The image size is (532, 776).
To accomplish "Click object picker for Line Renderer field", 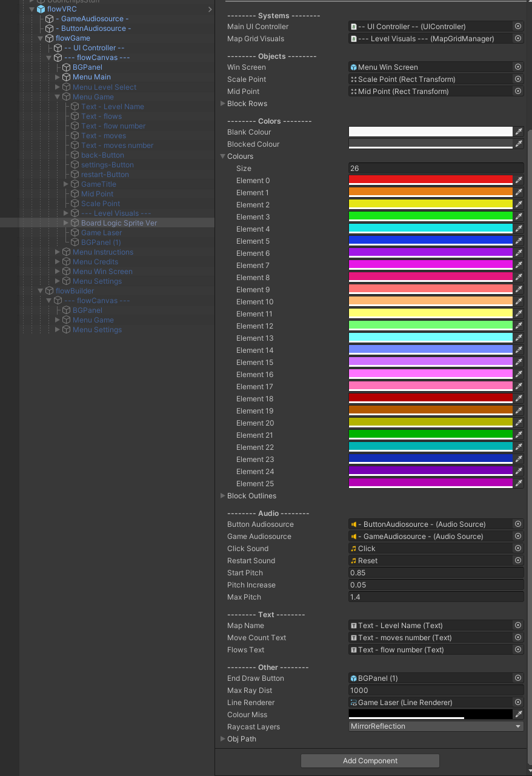I will pyautogui.click(x=518, y=703).
